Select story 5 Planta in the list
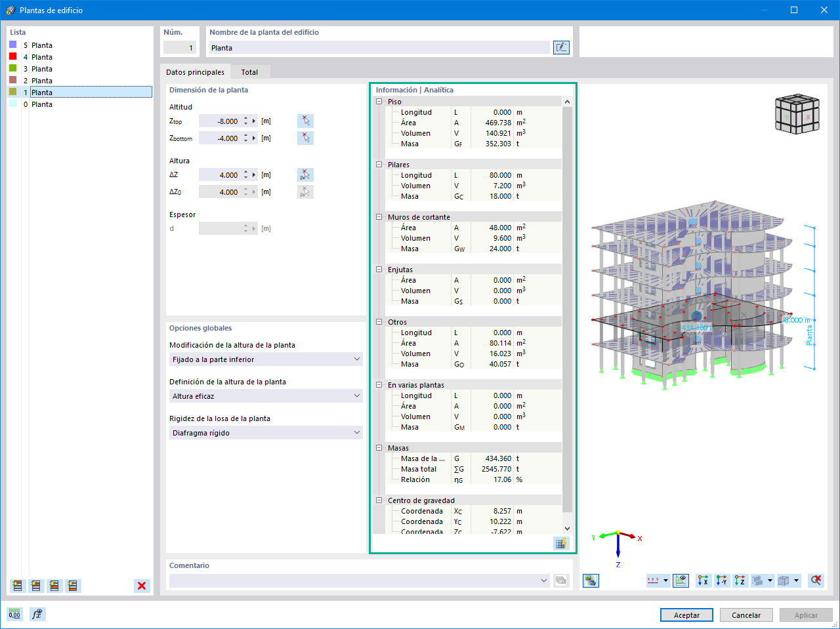840x629 pixels. [80, 45]
